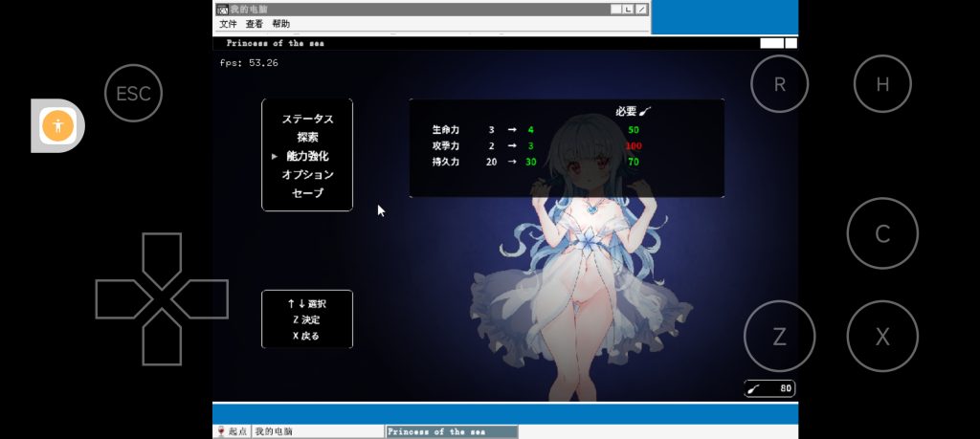This screenshot has height=439, width=980.
Task: Click the fps counter text
Action: click(x=249, y=63)
